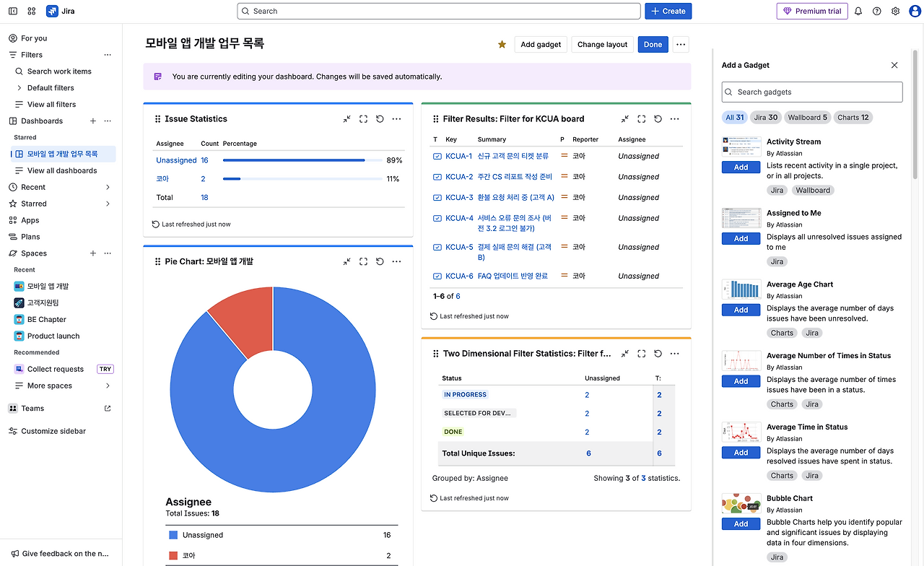Screen dimensions: 924x566
Task: Refresh the Filter Results gadget
Action: tap(658, 119)
